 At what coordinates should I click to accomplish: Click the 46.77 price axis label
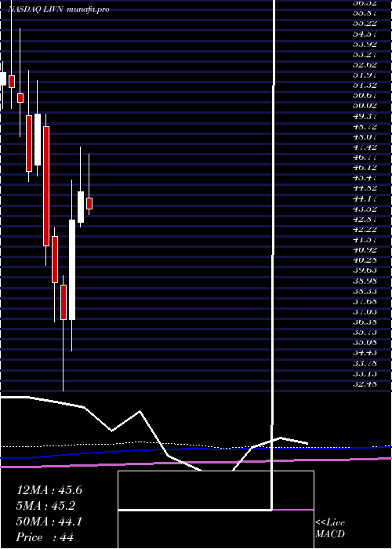365,157
